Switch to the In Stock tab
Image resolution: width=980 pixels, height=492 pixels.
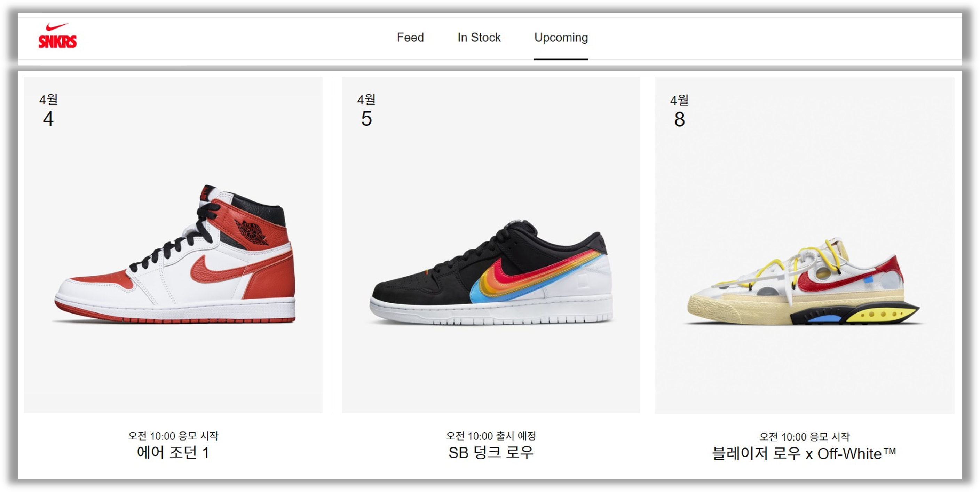479,38
